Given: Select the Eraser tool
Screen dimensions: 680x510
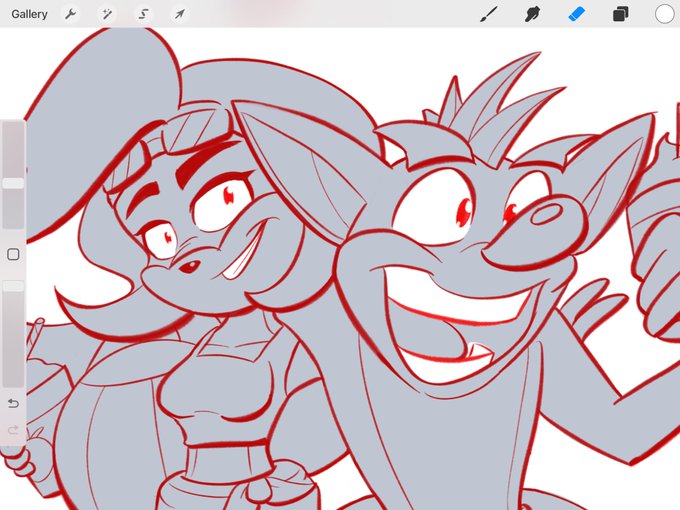Looking at the screenshot, I should pyautogui.click(x=576, y=14).
